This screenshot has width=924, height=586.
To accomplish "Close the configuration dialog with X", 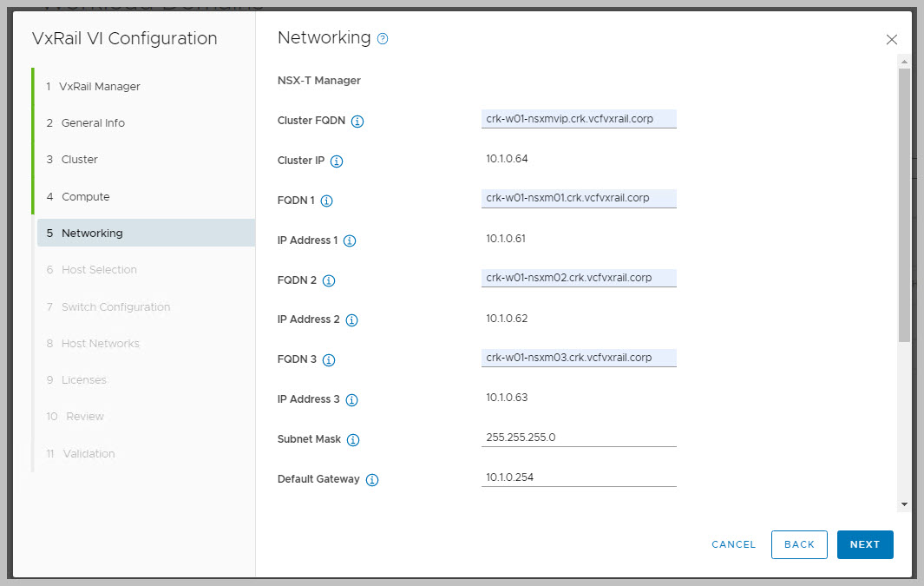I will click(x=891, y=40).
